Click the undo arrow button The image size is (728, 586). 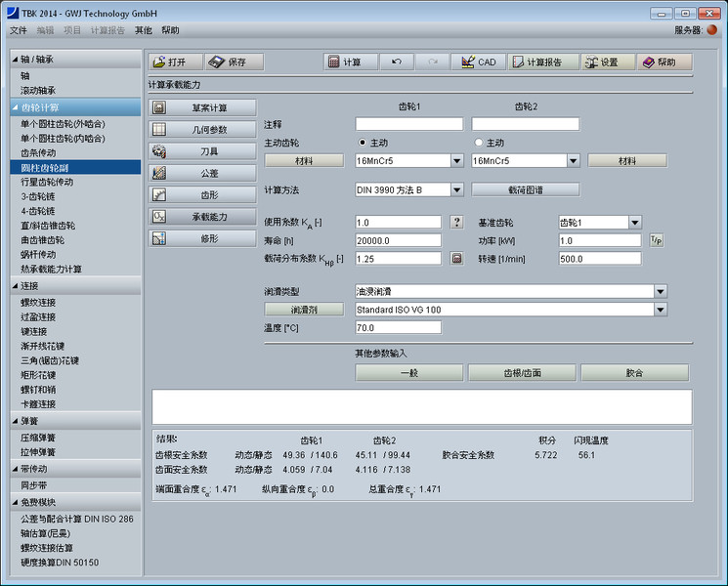pos(396,62)
